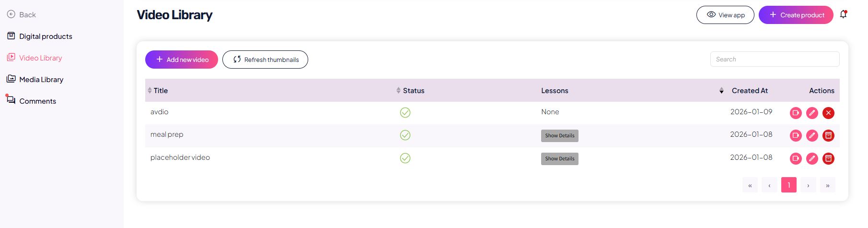The width and height of the screenshot is (868, 228).
Task: Click Add new video button
Action: pyautogui.click(x=182, y=60)
